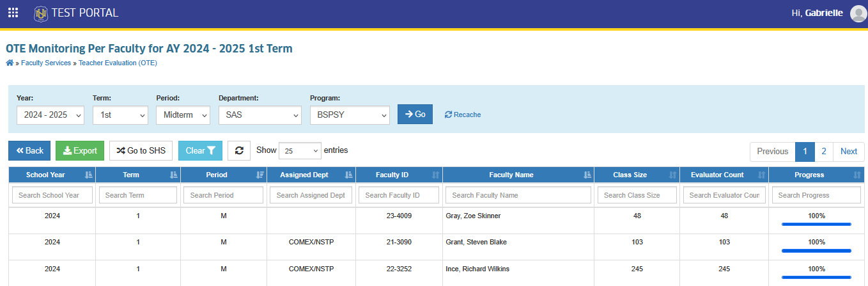Go to the Previous page
868x286 pixels.
773,152
